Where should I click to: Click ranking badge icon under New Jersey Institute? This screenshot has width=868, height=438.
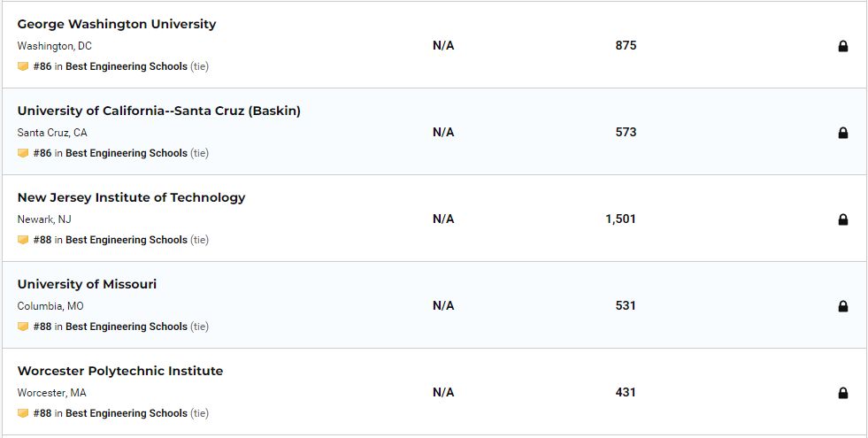(x=23, y=240)
